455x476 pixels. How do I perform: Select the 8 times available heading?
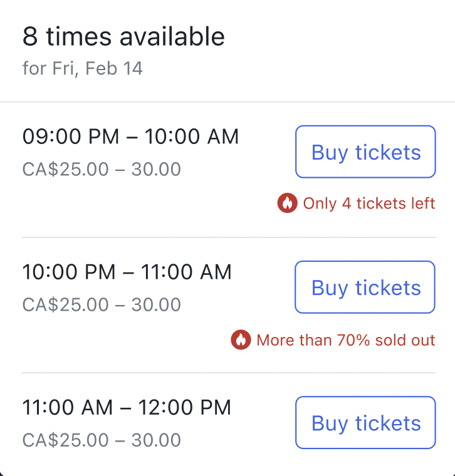[123, 36]
